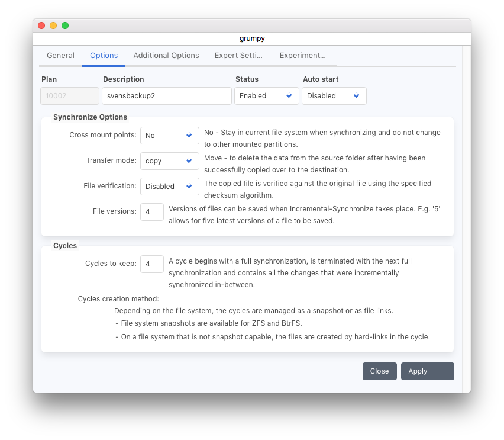Click the disabled Plan number field
The height and width of the screenshot is (440, 504).
click(x=70, y=96)
